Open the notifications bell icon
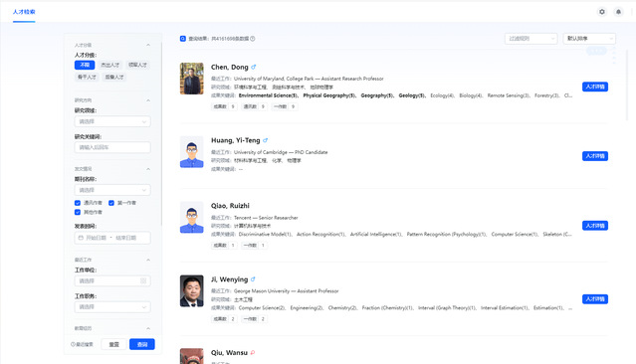Screen dimensions: 636x364 (618, 12)
